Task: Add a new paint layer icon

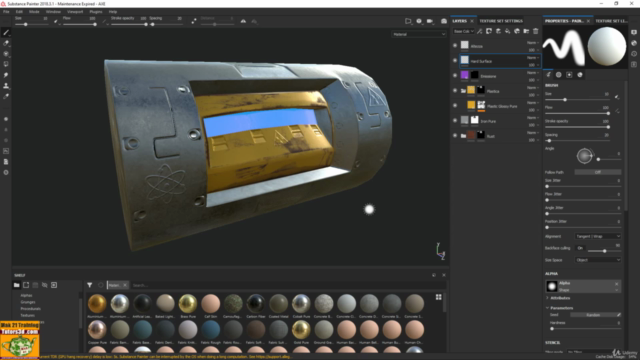Action: [498, 31]
